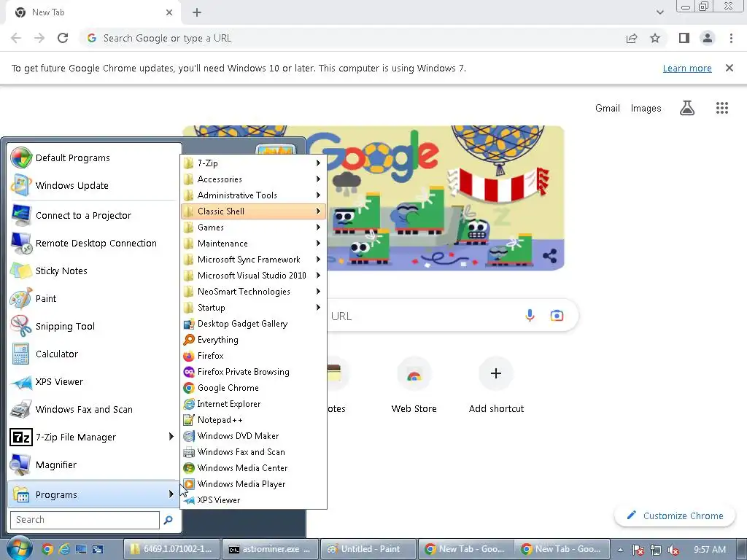Image resolution: width=747 pixels, height=560 pixels.
Task: Launch Windows Update in the start menu
Action: pos(94,185)
